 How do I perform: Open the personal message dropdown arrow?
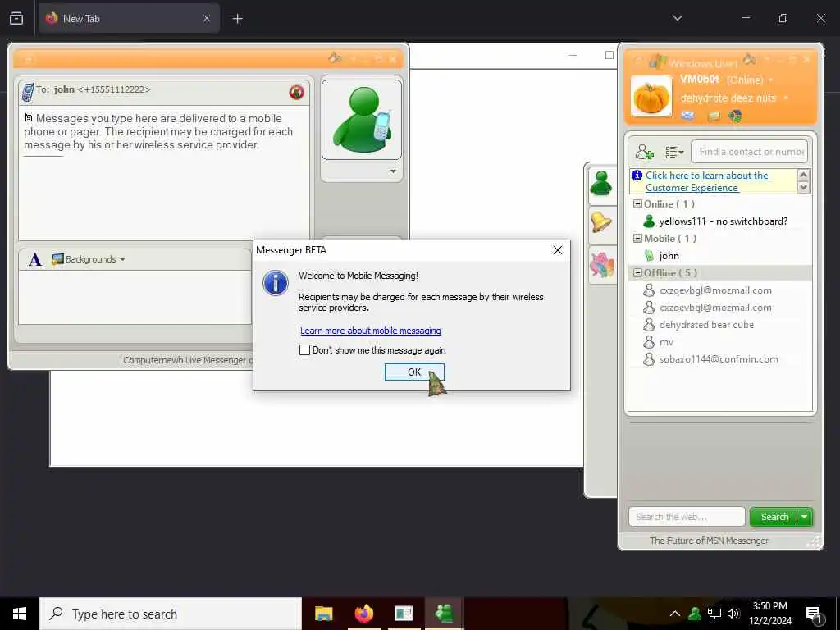(785, 98)
